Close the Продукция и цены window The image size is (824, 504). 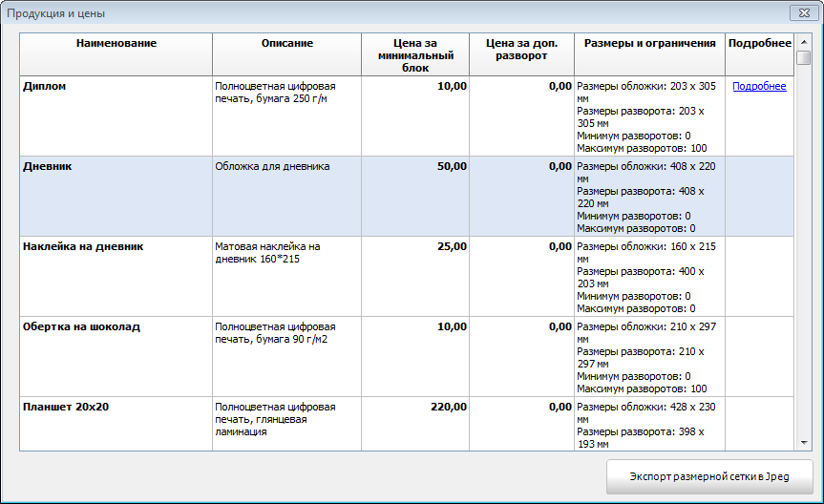tap(800, 13)
